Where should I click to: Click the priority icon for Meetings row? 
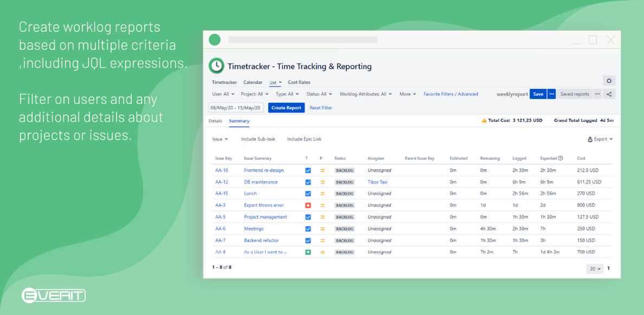point(323,229)
